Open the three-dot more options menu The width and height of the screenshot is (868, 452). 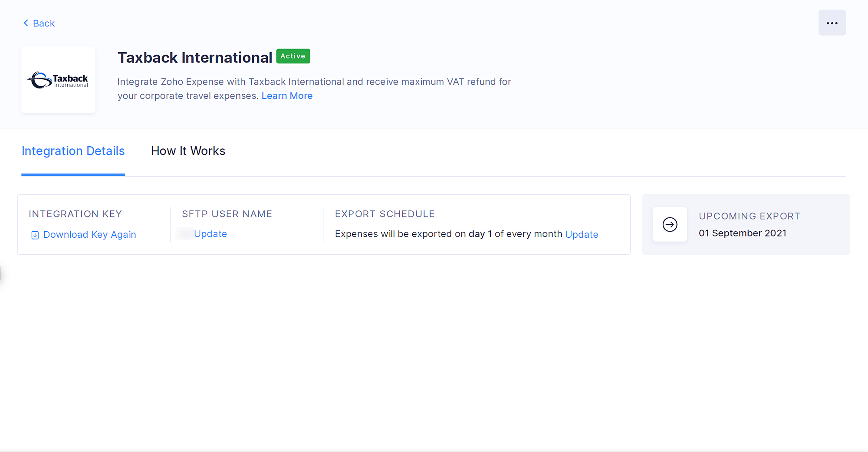[832, 23]
